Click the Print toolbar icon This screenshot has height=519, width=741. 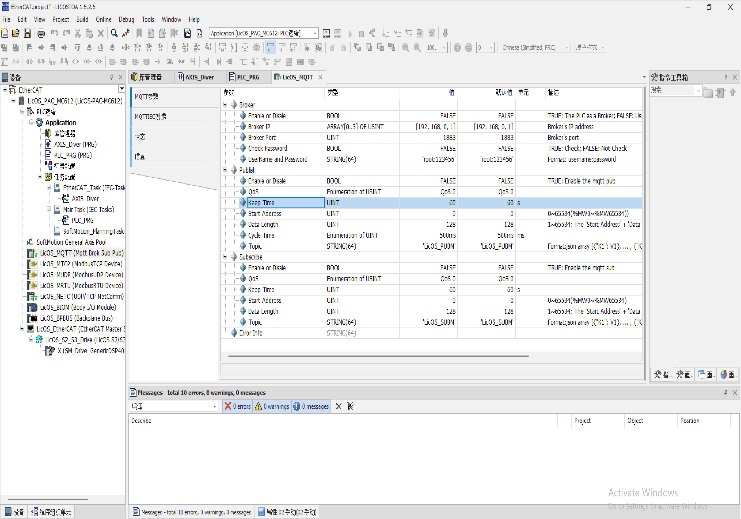[41, 33]
